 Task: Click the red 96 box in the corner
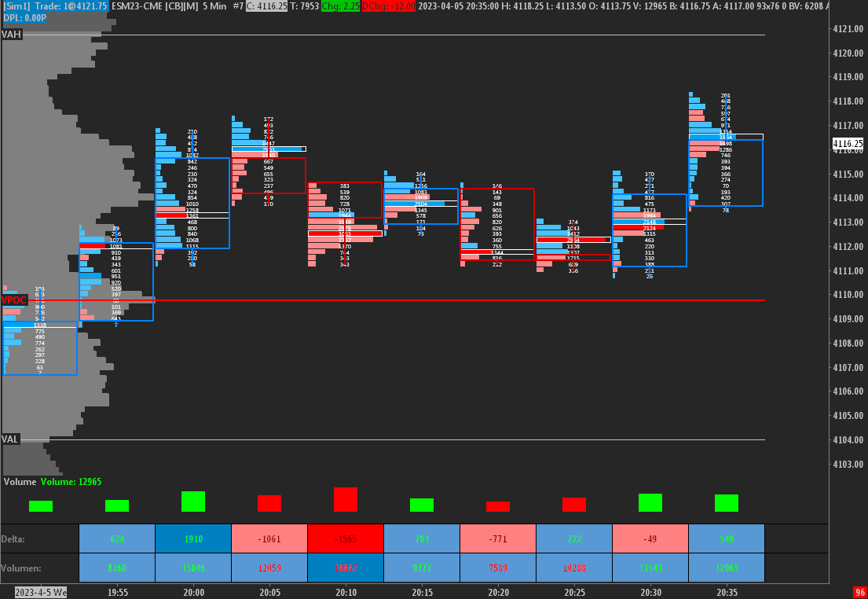(x=859, y=593)
